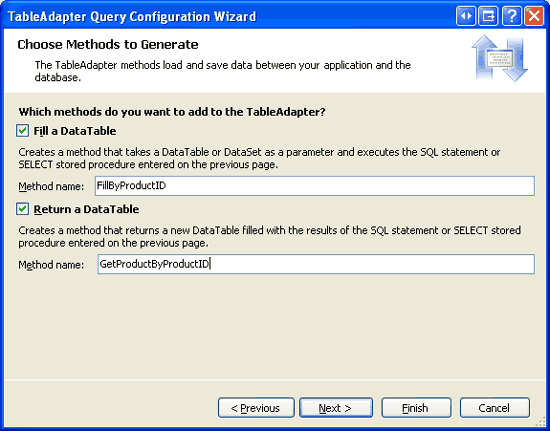This screenshot has height=431, width=550.
Task: Click the left-right arrows title bar icon
Action: [x=466, y=16]
